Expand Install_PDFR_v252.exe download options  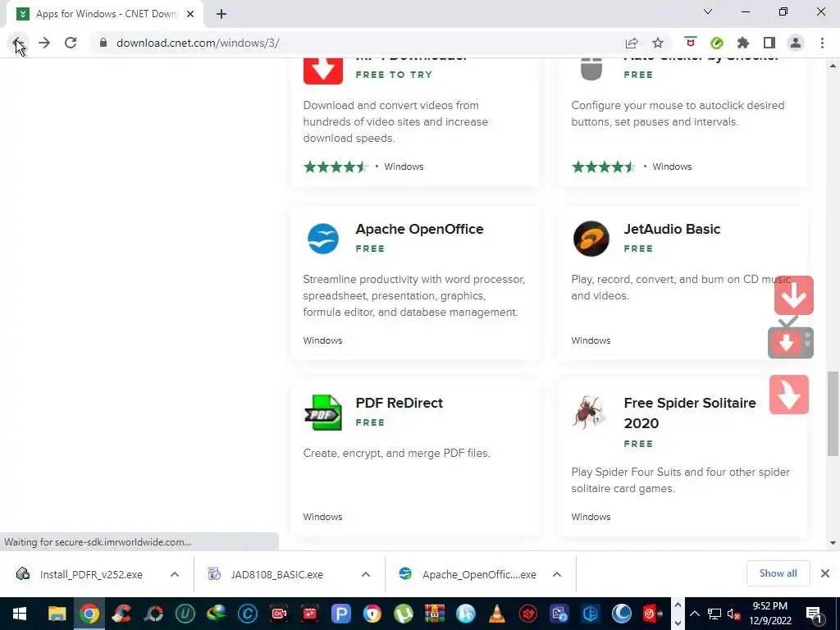tap(175, 574)
